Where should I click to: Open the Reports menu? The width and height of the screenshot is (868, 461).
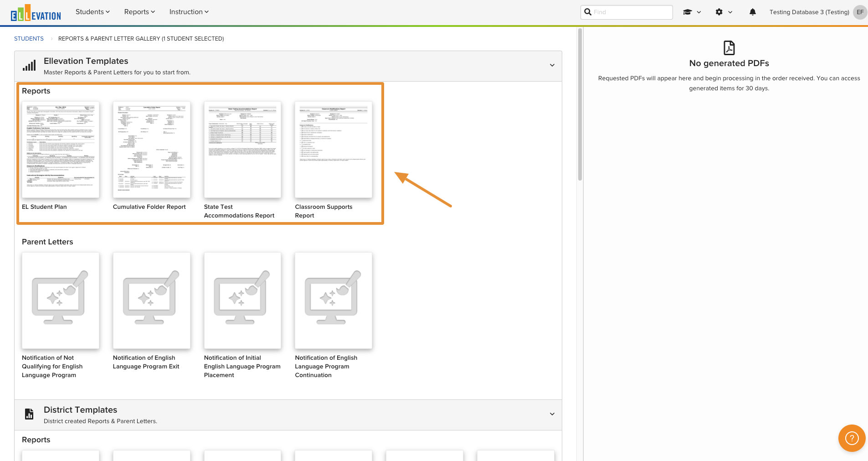[139, 12]
